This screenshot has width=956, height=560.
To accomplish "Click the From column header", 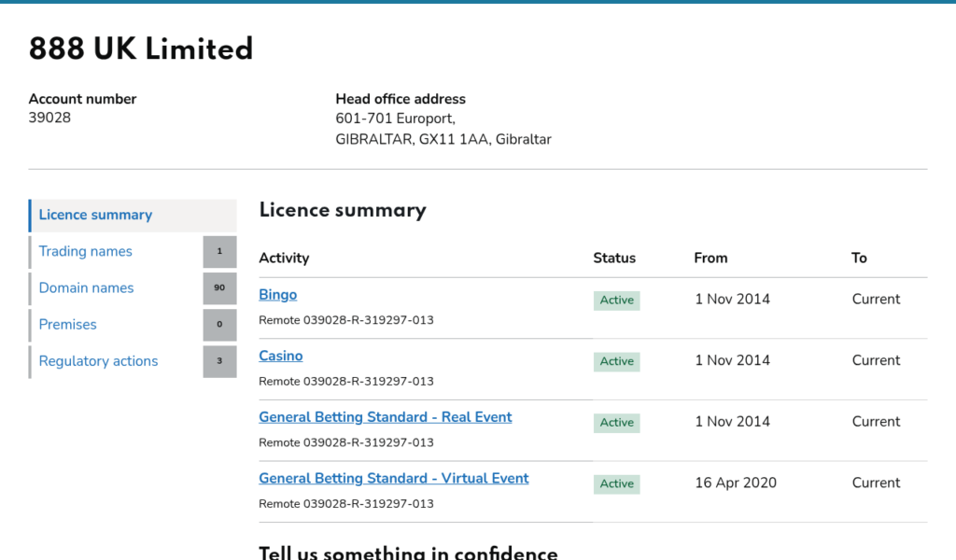I will [710, 258].
